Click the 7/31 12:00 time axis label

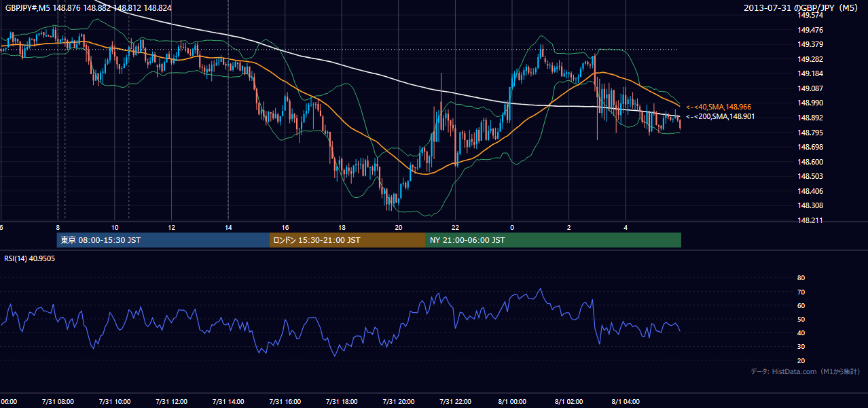tap(172, 401)
